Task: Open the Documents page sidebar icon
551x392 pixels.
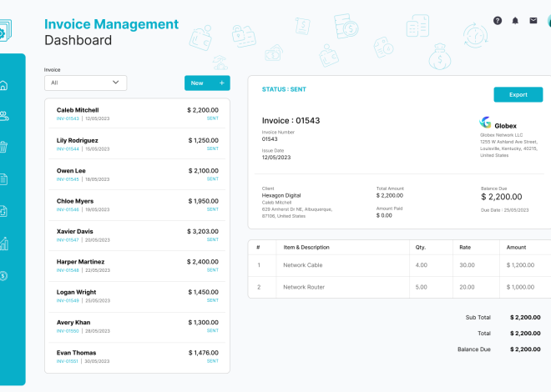Action: (x=3, y=179)
